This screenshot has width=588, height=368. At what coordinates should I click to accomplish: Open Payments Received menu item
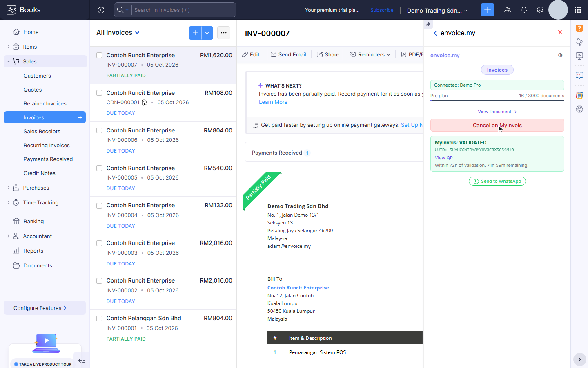48,159
